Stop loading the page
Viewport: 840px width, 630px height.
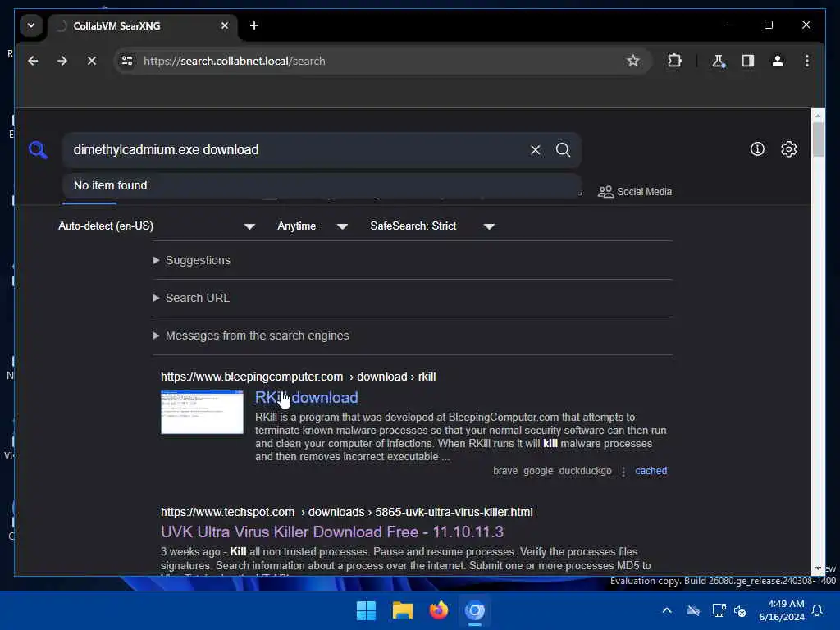92,61
